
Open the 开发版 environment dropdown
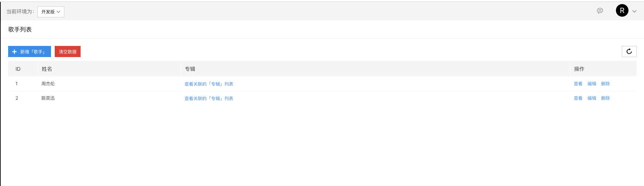pos(51,12)
